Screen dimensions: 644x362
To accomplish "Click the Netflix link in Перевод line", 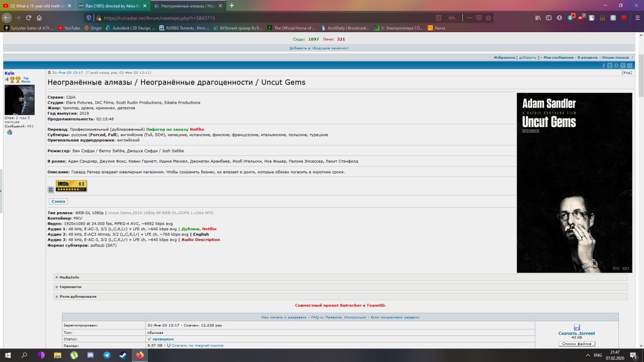I will pyautogui.click(x=197, y=129).
